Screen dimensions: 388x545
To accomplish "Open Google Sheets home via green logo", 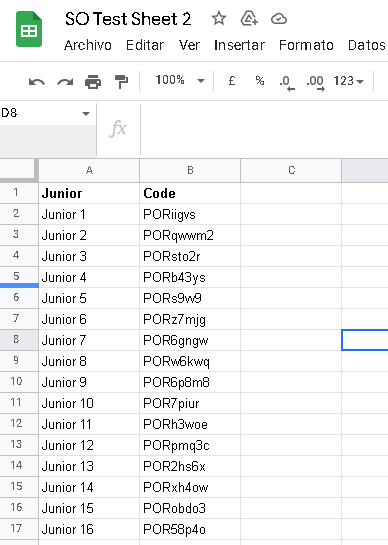I will click(x=29, y=29).
